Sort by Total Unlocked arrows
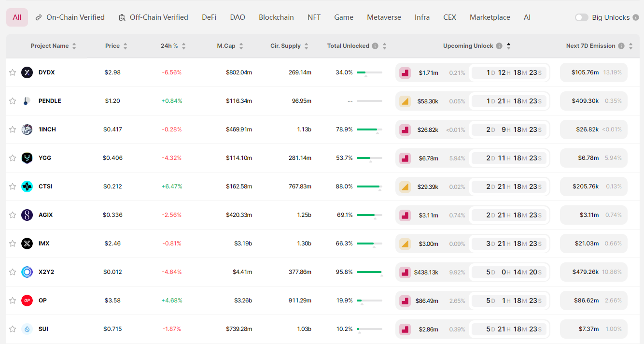The height and width of the screenshot is (344, 644). (385, 46)
